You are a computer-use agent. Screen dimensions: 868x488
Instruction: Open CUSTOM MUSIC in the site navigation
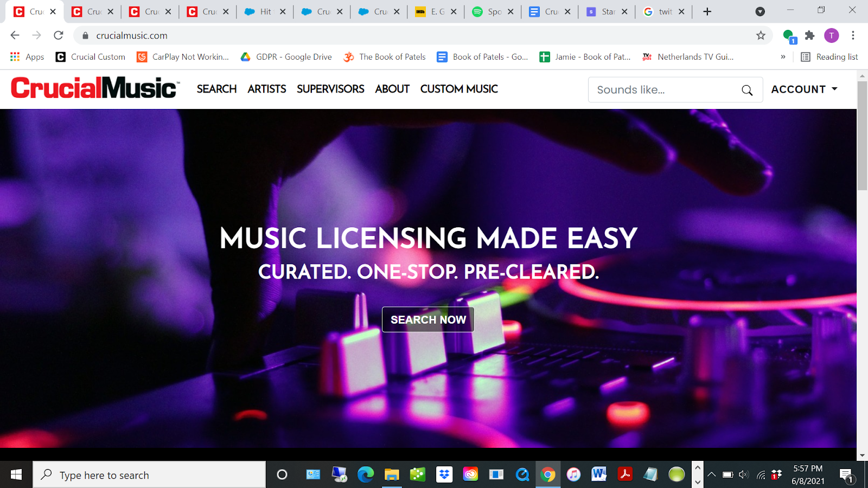459,89
